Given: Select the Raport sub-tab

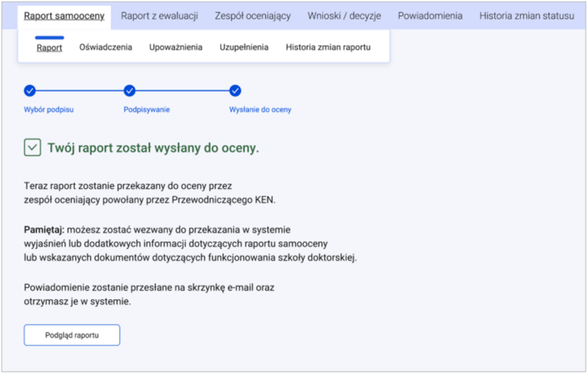Looking at the screenshot, I should tap(49, 48).
